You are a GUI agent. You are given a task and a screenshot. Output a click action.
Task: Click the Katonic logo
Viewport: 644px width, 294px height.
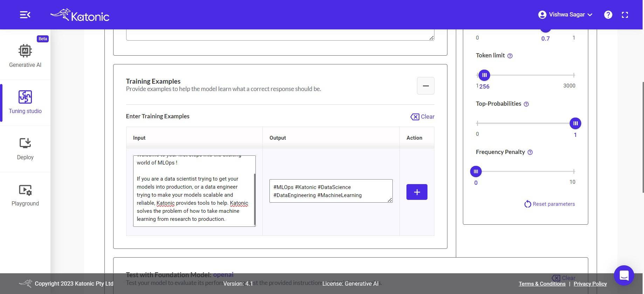[x=80, y=15]
